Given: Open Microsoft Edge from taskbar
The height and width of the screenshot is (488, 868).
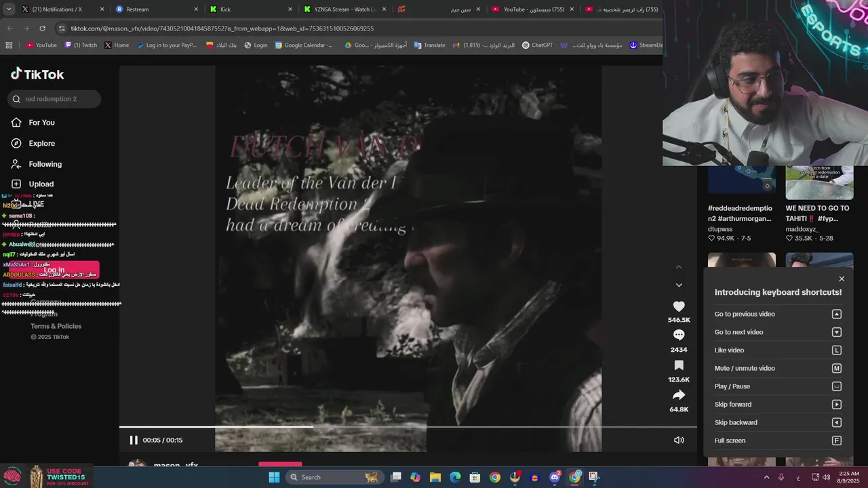Looking at the screenshot, I should click(455, 477).
